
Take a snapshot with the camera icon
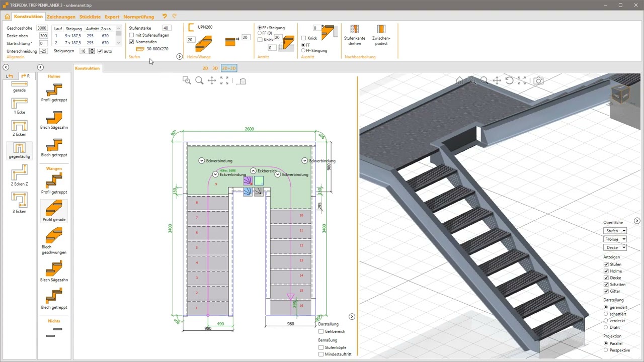tap(538, 80)
